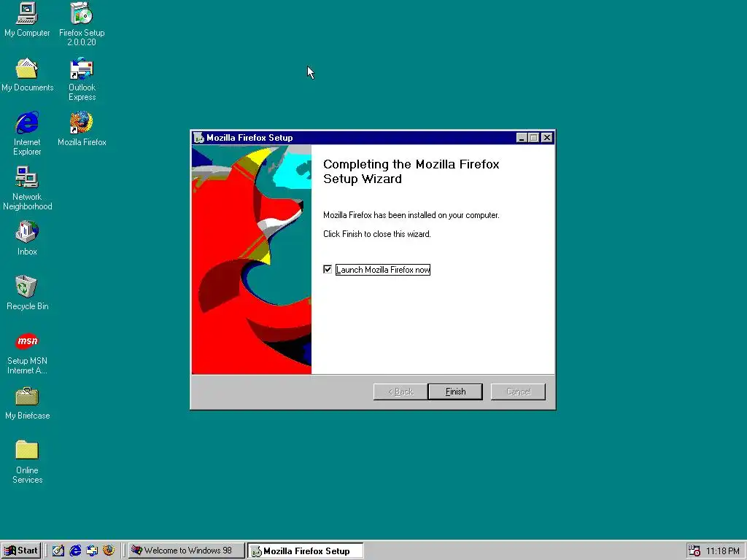Screen dimensions: 747x560
Task: Maximize the Mozilla Firefox Setup window
Action: [533, 138]
